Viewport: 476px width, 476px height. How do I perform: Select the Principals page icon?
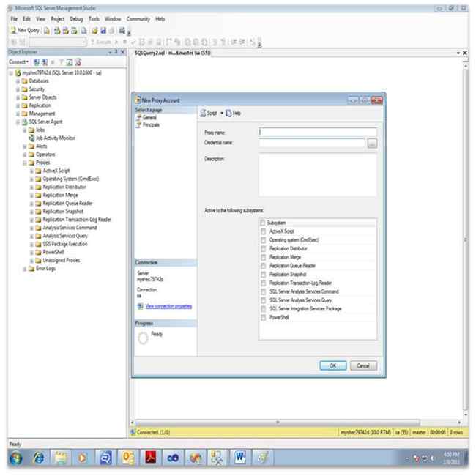[x=139, y=124]
